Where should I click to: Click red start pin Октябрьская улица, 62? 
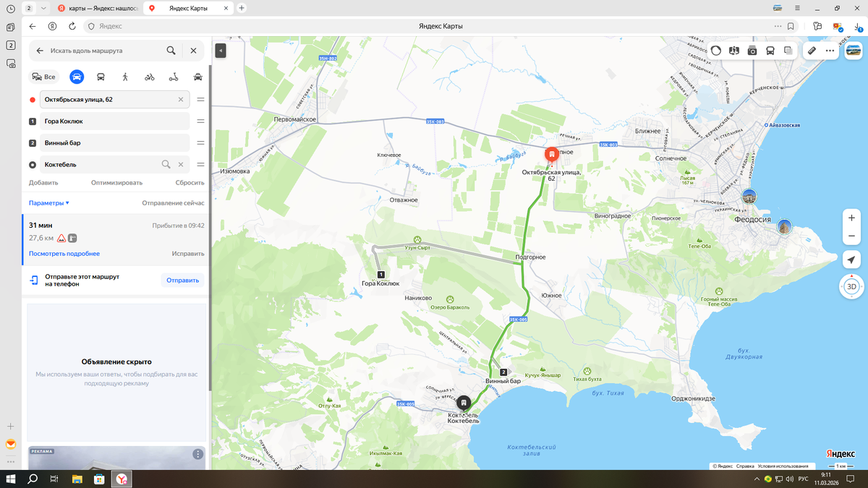551,155
